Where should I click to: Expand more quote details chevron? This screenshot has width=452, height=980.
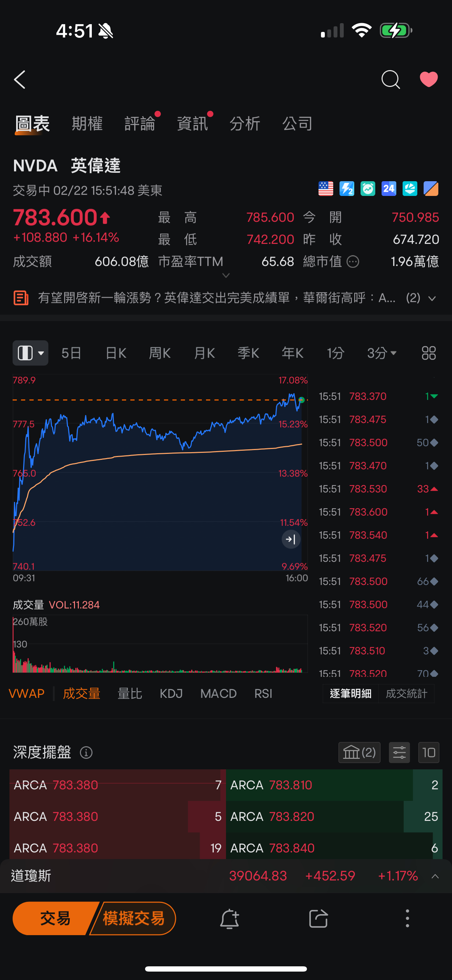point(226,275)
